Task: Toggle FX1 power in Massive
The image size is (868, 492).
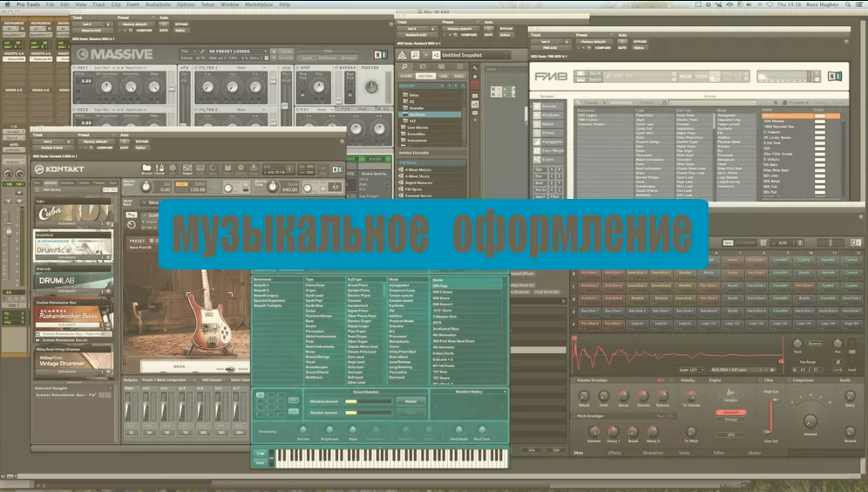Action: pyautogui.click(x=297, y=110)
